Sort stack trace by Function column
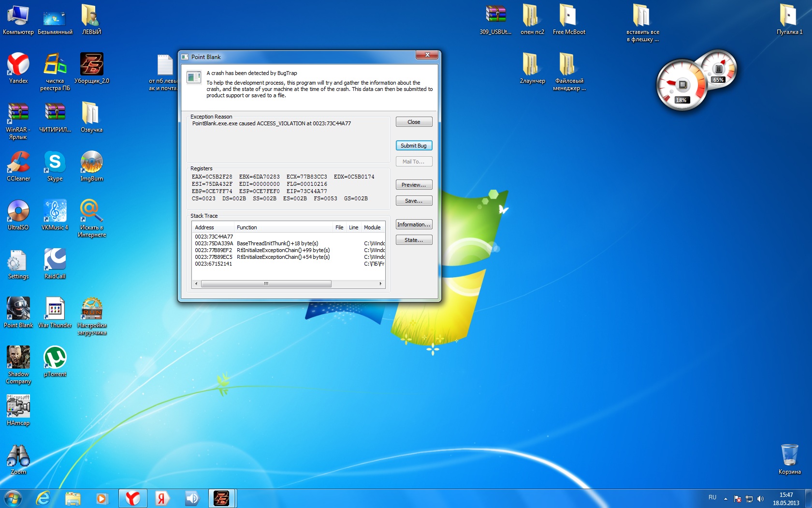Screen dimensions: 812x508 [283, 227]
